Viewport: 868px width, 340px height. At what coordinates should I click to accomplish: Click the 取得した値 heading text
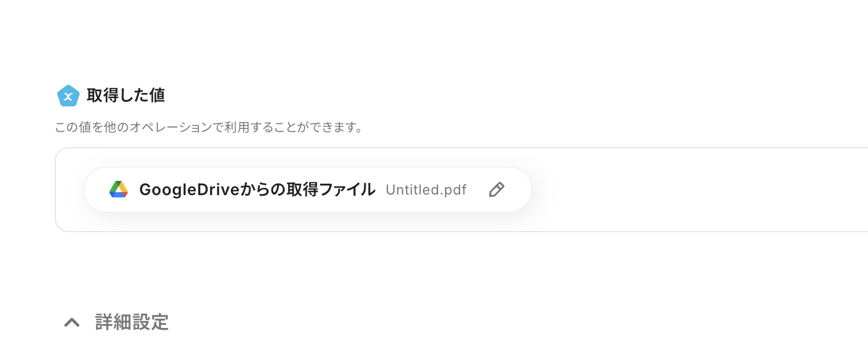pos(125,95)
